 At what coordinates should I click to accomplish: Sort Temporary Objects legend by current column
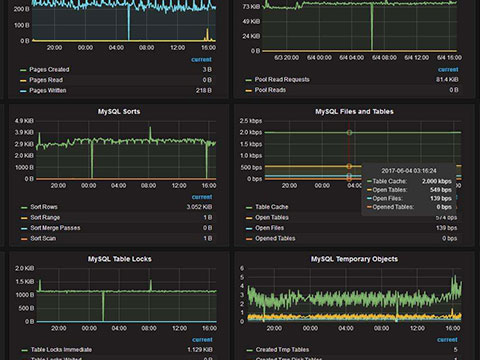point(447,340)
